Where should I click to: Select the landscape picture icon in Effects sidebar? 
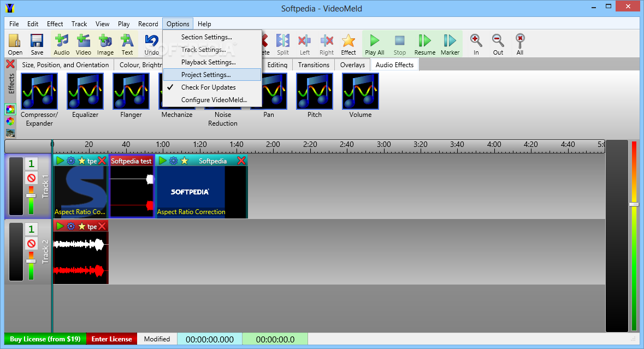10,133
